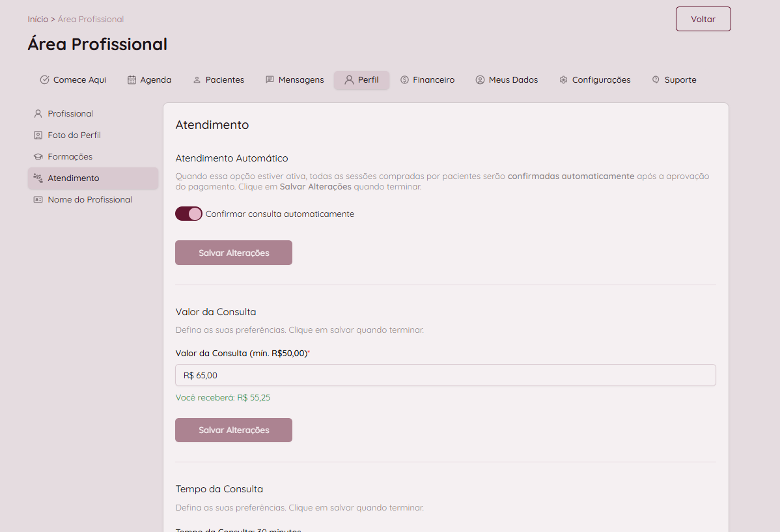
Task: Disable automatic appointment confirmation toggle
Action: [189, 214]
